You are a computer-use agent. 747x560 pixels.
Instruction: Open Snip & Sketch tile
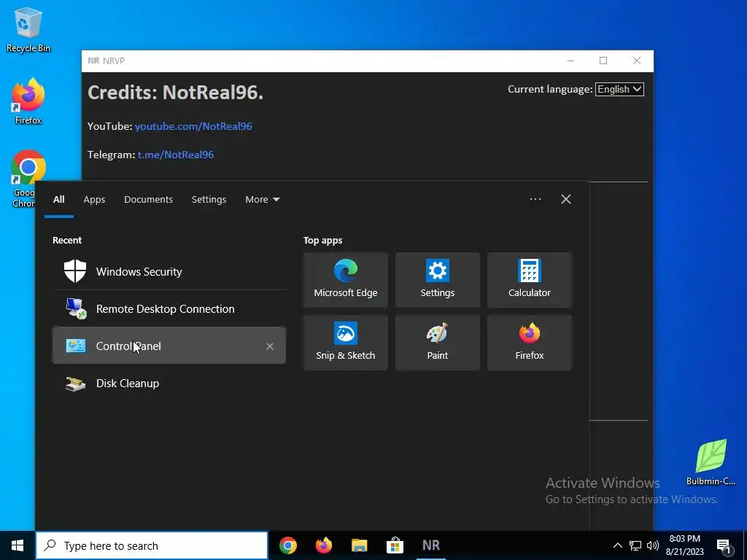(x=345, y=343)
